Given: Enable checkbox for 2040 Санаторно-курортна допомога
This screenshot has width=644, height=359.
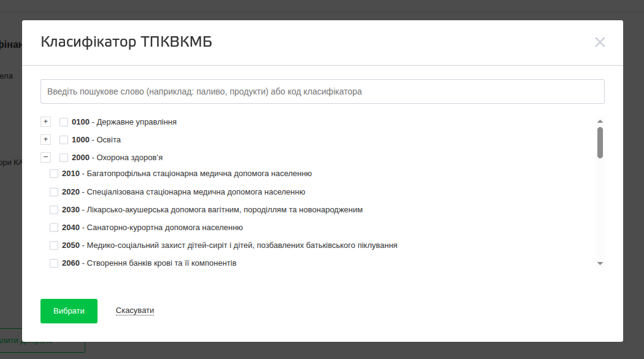Looking at the screenshot, I should pyautogui.click(x=54, y=227).
